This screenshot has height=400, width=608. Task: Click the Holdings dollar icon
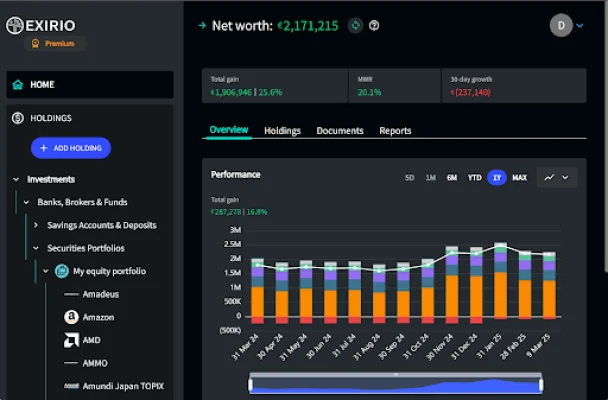click(18, 118)
